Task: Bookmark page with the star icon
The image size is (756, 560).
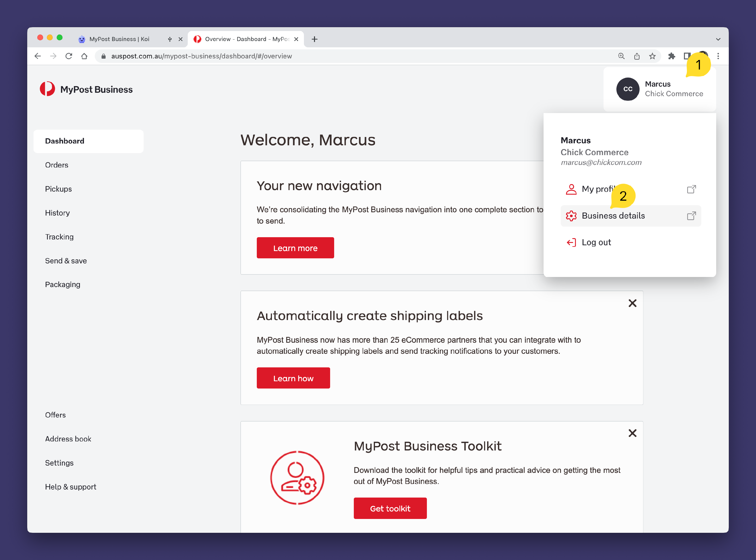Action: click(x=652, y=56)
